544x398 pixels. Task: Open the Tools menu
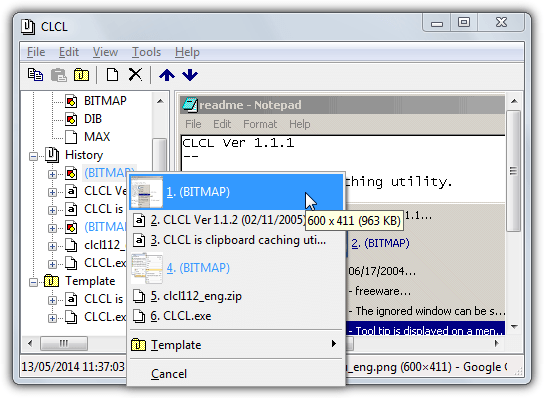pos(146,52)
